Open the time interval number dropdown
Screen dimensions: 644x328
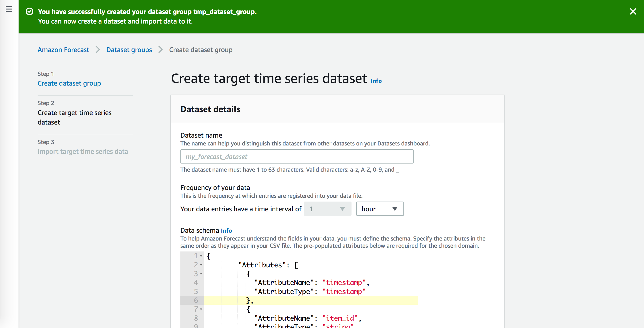tap(327, 209)
